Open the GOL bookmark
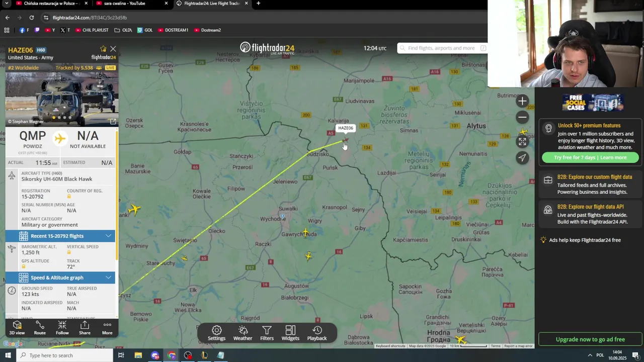This screenshot has height=362, width=644. coord(145,30)
